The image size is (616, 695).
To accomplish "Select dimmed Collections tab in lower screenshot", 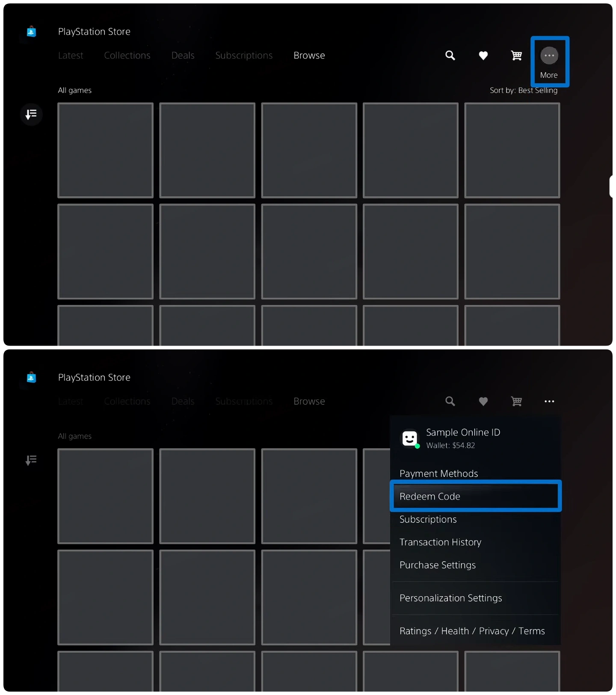I will tap(127, 402).
